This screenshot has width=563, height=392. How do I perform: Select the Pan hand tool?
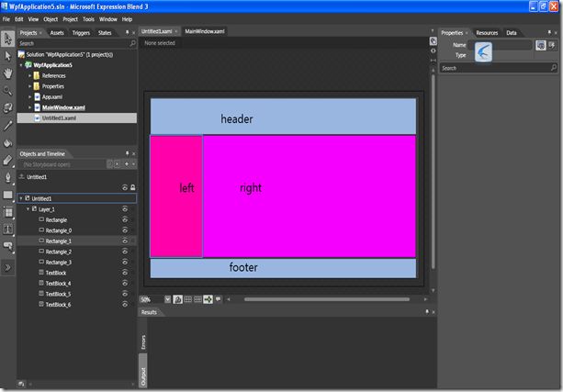7,73
